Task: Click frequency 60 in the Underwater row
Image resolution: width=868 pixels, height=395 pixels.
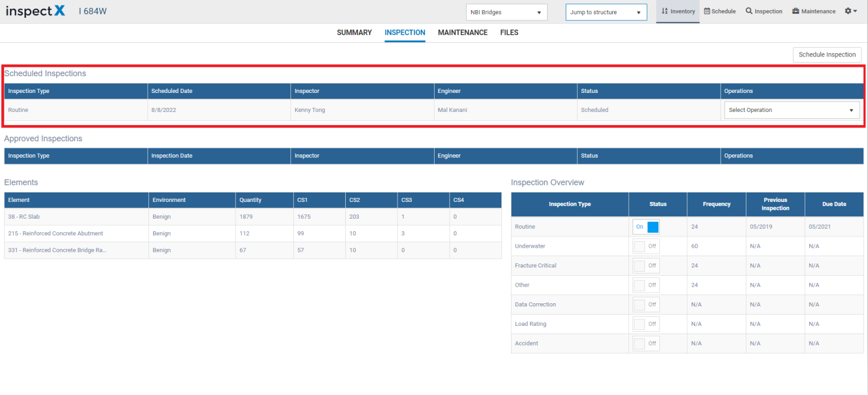Action: pyautogui.click(x=695, y=246)
